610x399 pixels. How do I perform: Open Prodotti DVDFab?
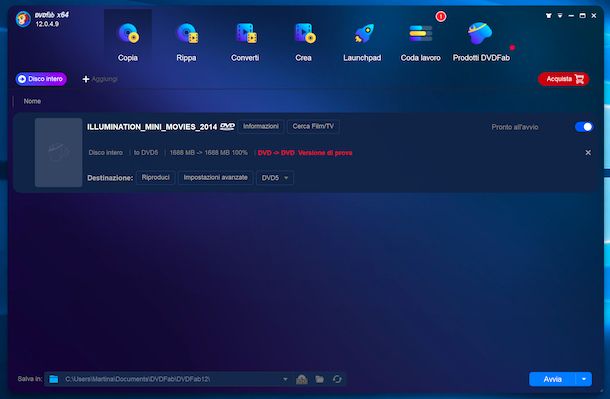click(x=481, y=42)
